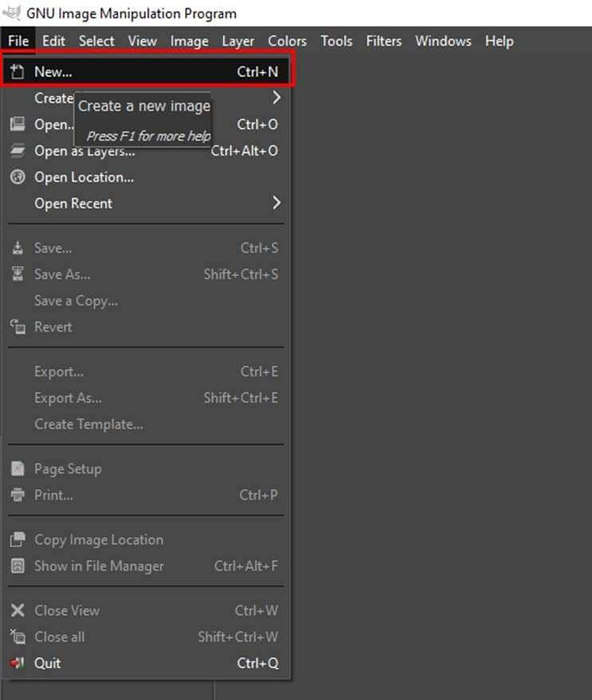Choose New... to create an image
592x700 pixels.
pyautogui.click(x=148, y=72)
